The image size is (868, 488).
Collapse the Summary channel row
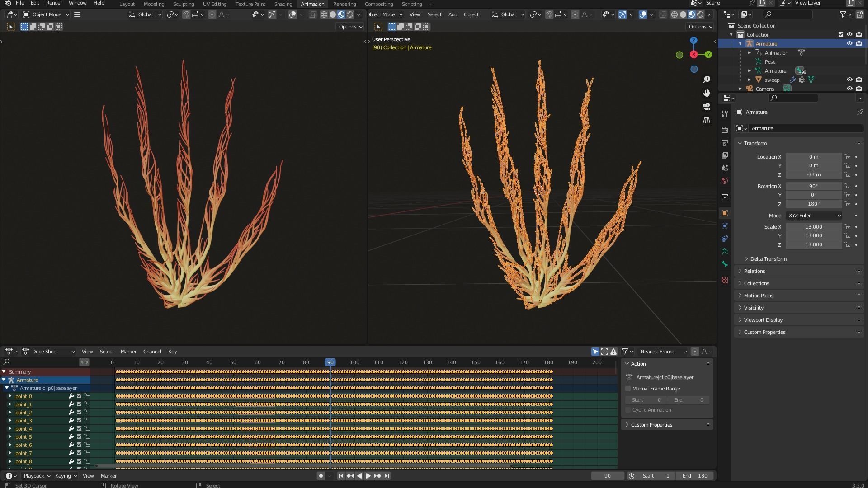pyautogui.click(x=4, y=372)
